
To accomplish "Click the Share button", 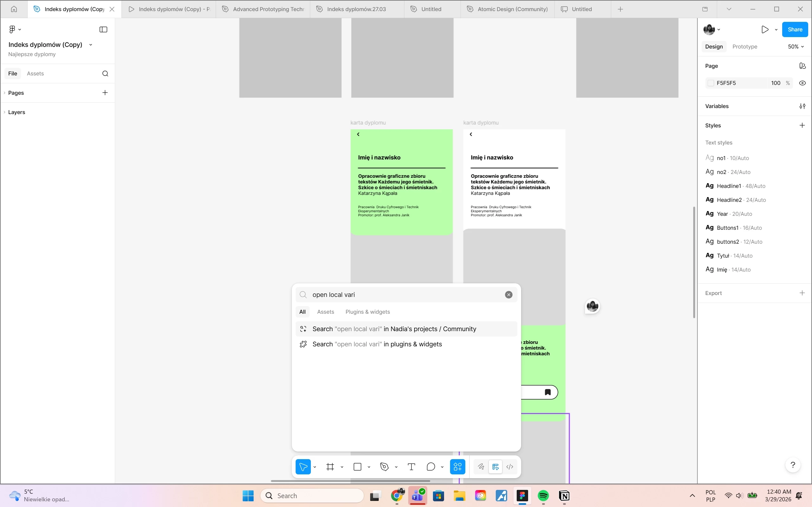I will coord(795,29).
